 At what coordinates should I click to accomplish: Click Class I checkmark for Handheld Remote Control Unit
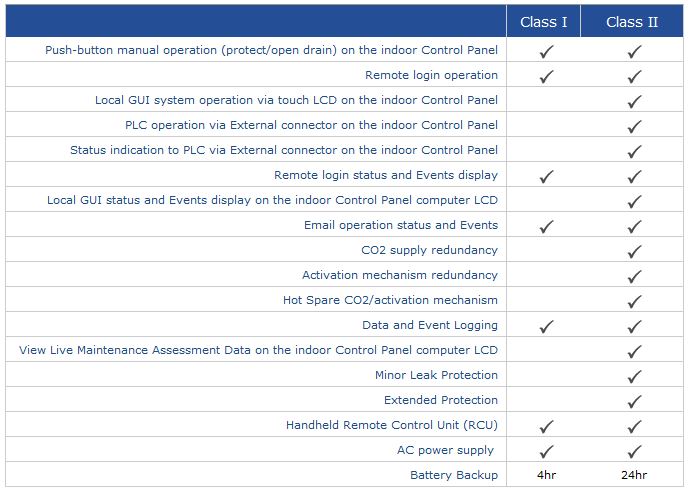pos(546,426)
